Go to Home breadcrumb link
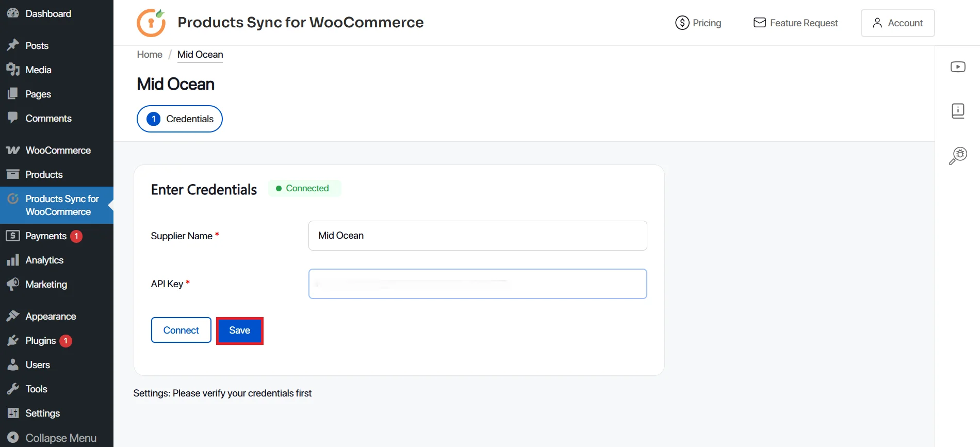Image resolution: width=980 pixels, height=447 pixels. (x=150, y=55)
